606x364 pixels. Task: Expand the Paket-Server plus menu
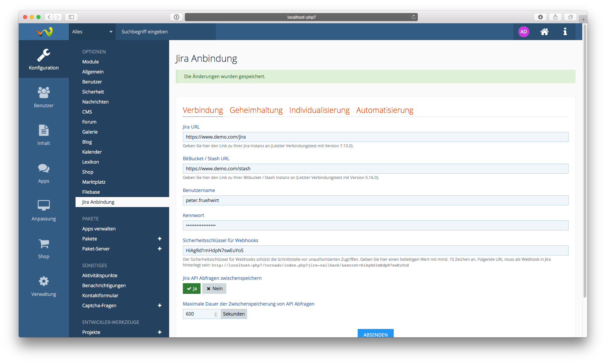coord(159,249)
